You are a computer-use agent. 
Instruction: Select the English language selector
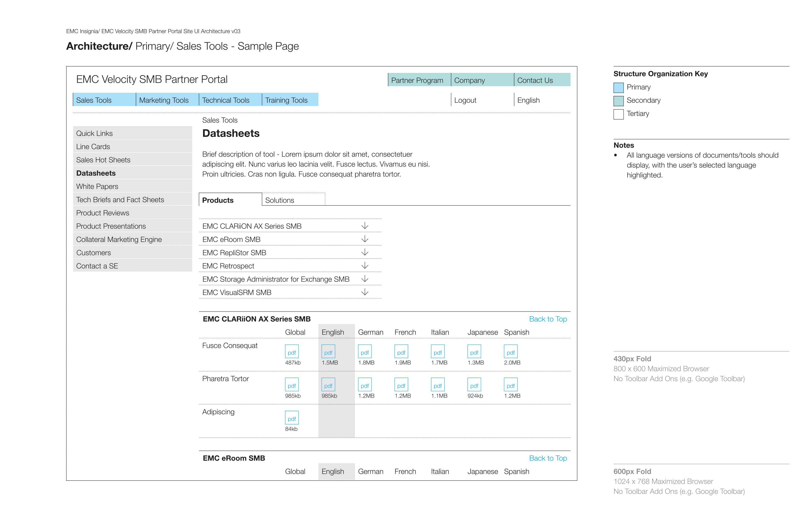528,100
